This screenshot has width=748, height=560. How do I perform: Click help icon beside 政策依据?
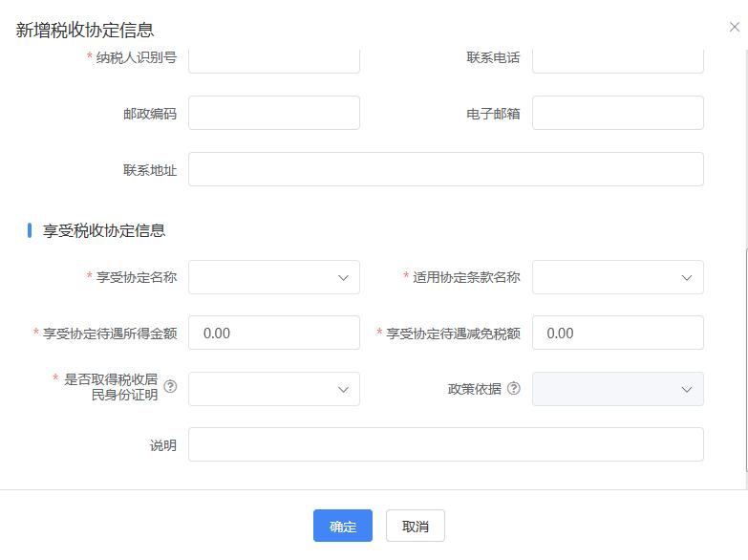(x=514, y=389)
